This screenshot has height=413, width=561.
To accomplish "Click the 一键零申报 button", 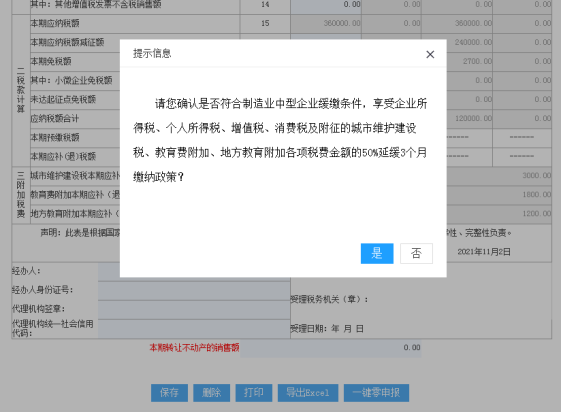I will point(376,393).
